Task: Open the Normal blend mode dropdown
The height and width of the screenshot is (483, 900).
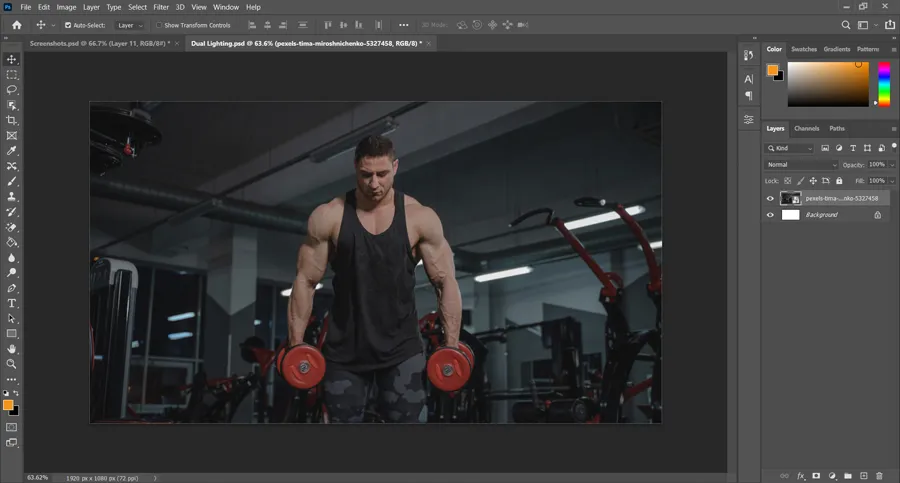Action: click(x=801, y=164)
